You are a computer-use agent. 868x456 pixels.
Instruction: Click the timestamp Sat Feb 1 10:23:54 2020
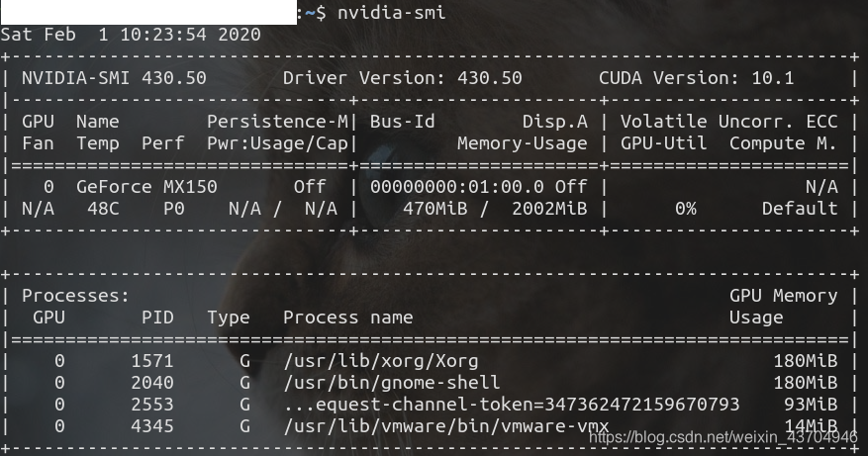pos(131,35)
